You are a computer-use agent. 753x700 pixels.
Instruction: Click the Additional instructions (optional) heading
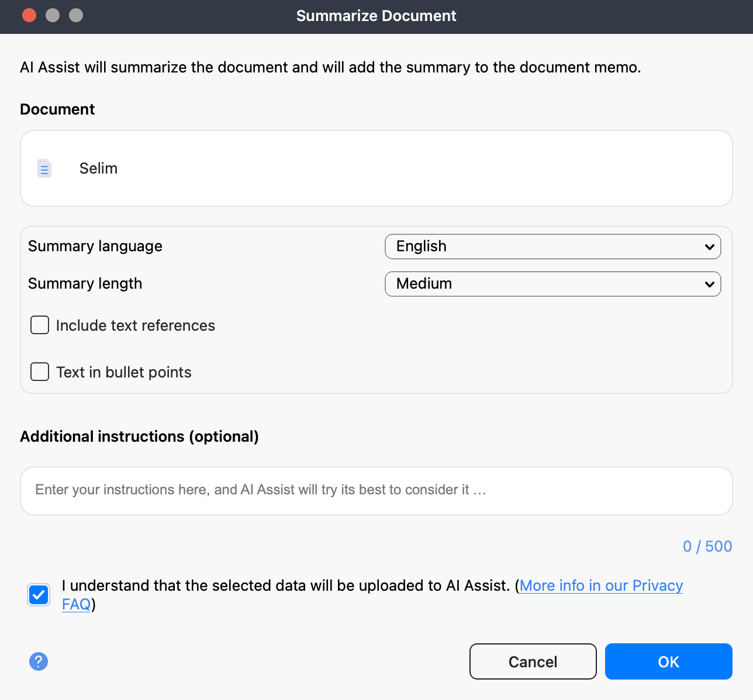pos(140,436)
